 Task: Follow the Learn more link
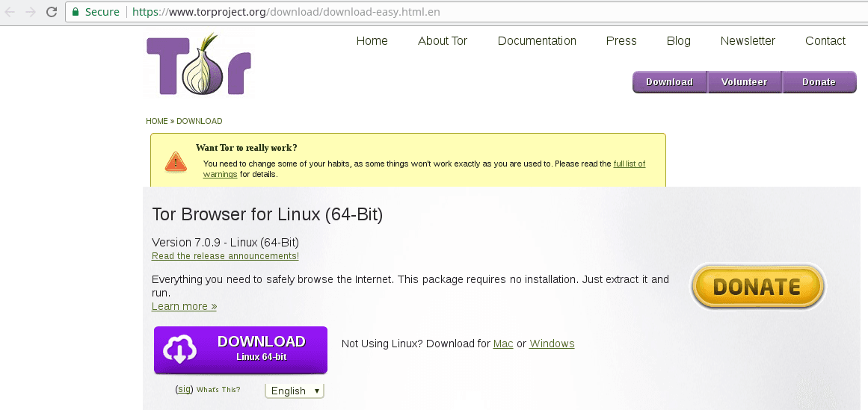tap(184, 306)
